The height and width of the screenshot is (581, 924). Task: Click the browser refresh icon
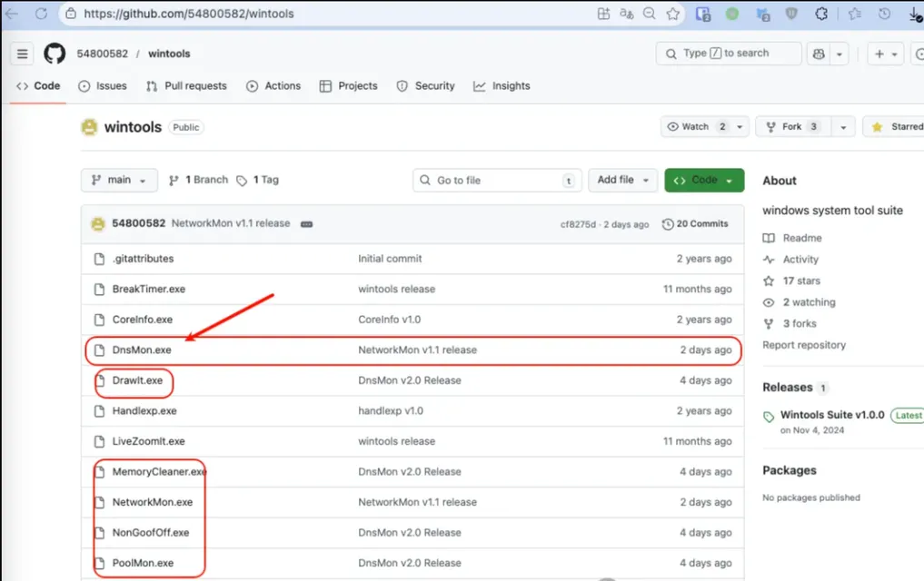[x=41, y=14]
